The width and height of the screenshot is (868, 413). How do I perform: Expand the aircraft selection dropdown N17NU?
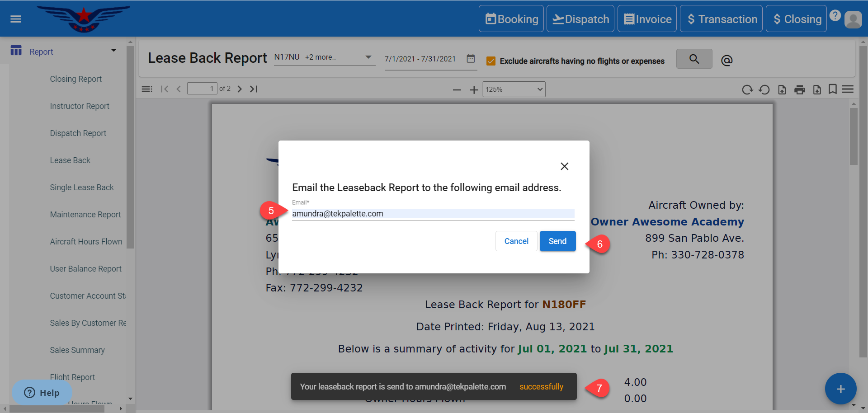pos(368,57)
